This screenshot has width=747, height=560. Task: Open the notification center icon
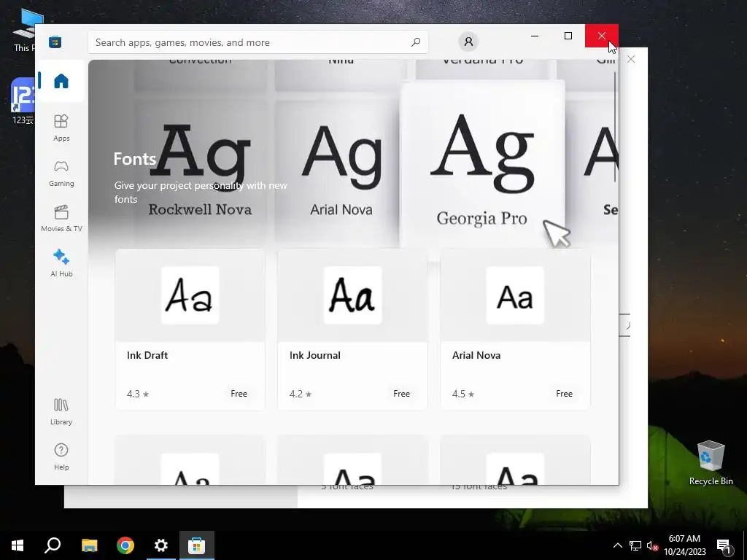pos(724,547)
